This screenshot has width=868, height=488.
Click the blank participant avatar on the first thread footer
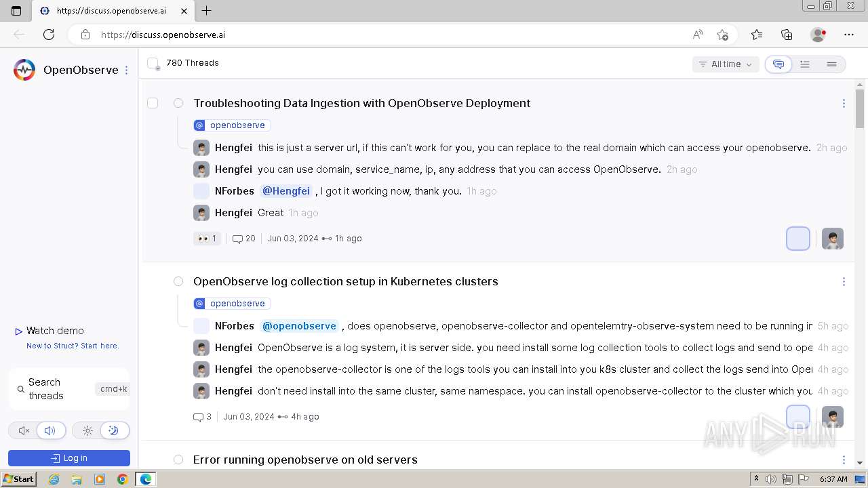pos(798,239)
